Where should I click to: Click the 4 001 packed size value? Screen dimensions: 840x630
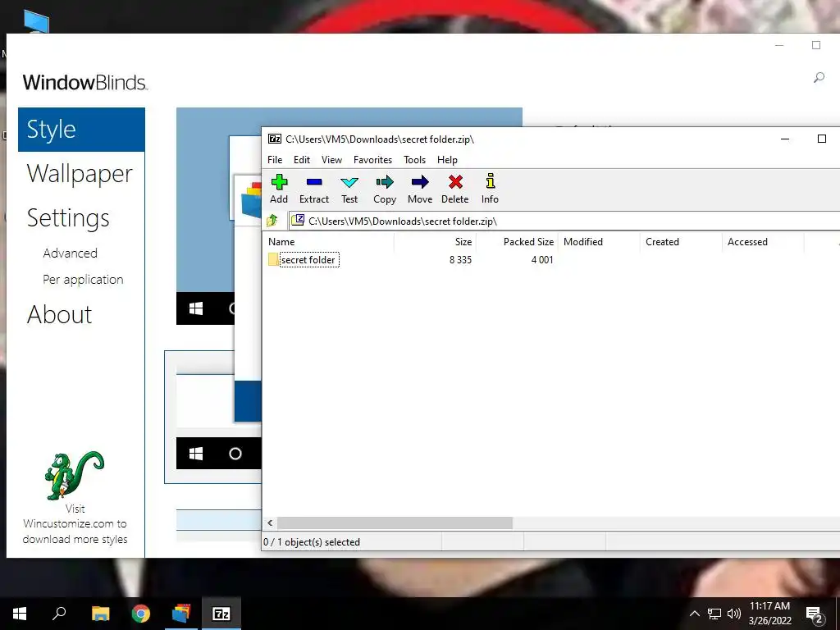(x=542, y=260)
